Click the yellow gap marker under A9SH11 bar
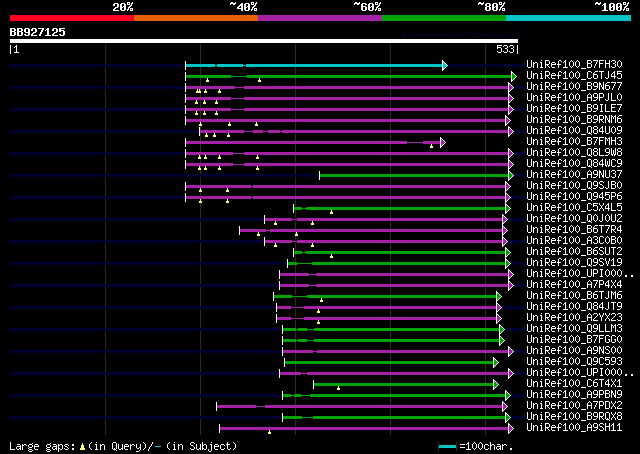This screenshot has width=640, height=454. [x=269, y=432]
